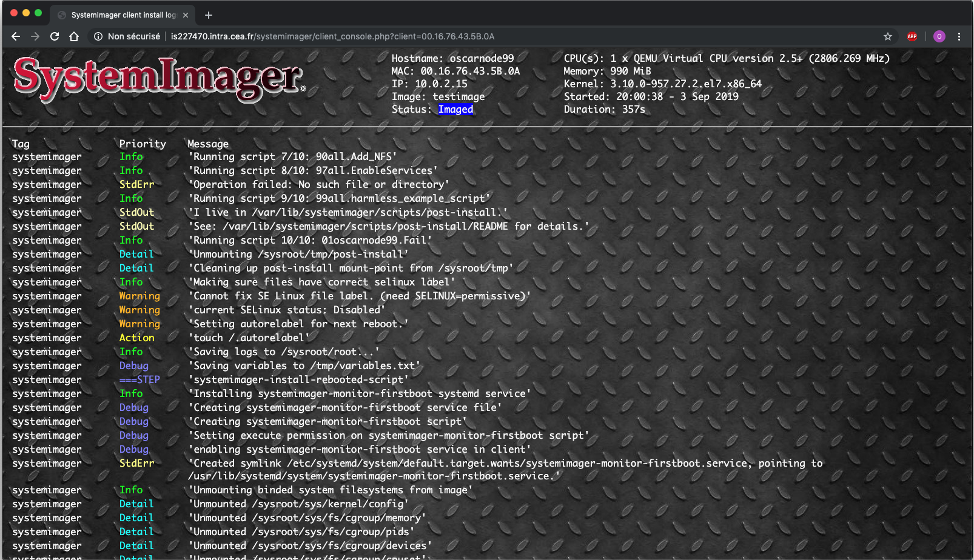Select 'Saving variables to /tmp/variables.txt' message

304,365
